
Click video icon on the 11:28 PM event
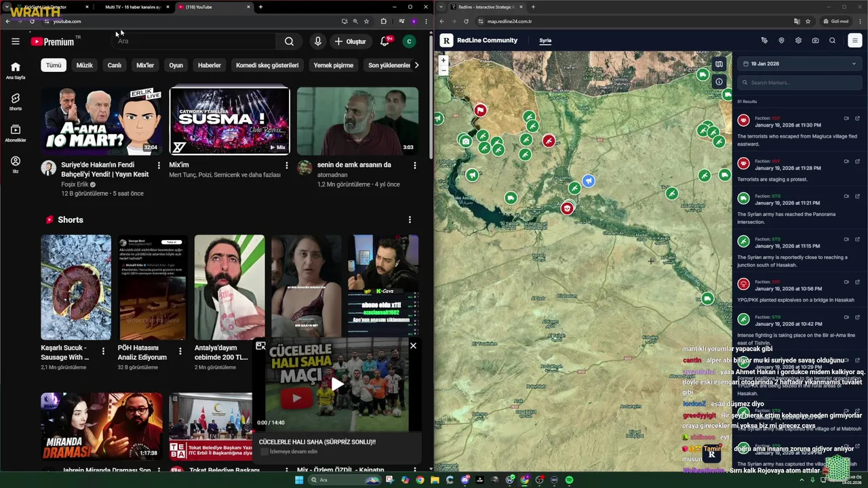pos(846,161)
